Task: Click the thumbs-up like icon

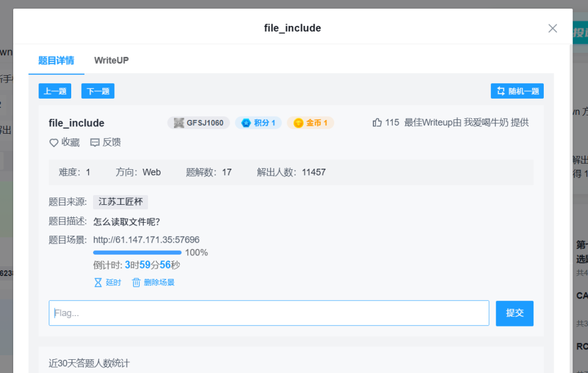Action: point(377,122)
